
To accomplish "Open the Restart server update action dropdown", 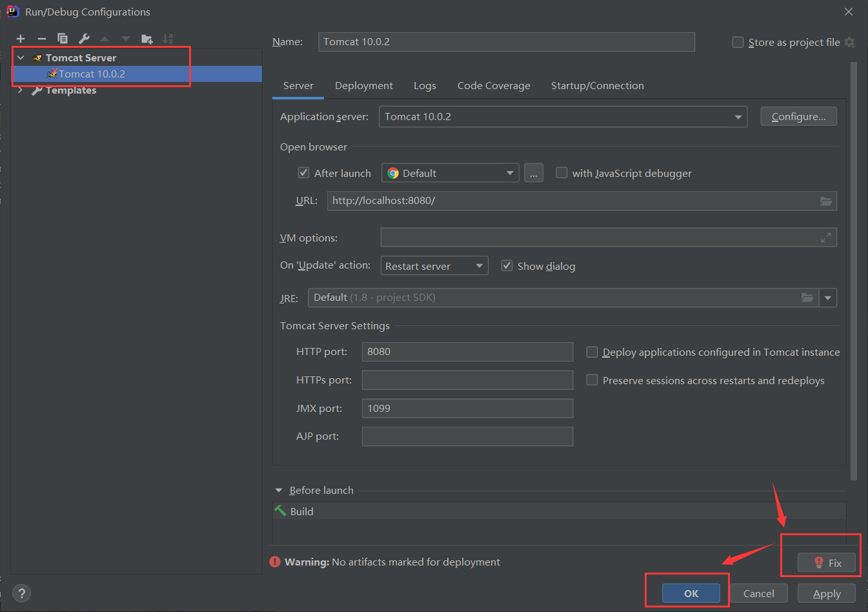I will (x=434, y=266).
